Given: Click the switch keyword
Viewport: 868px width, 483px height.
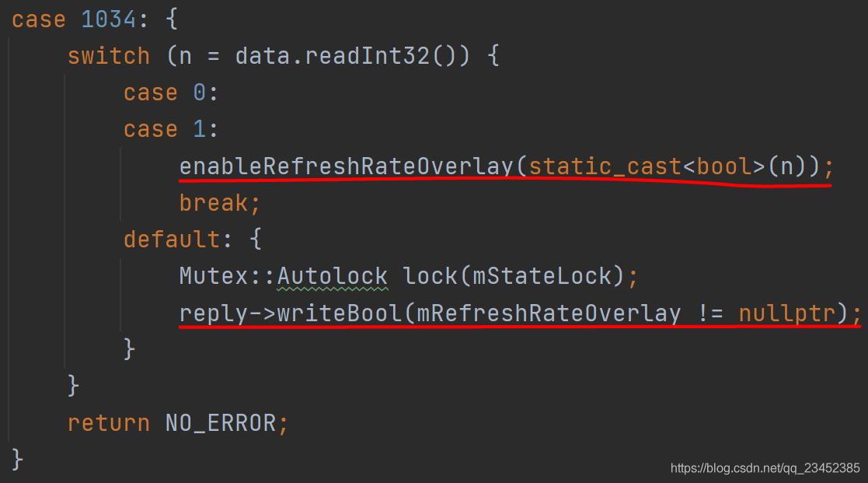Looking at the screenshot, I should (x=108, y=56).
